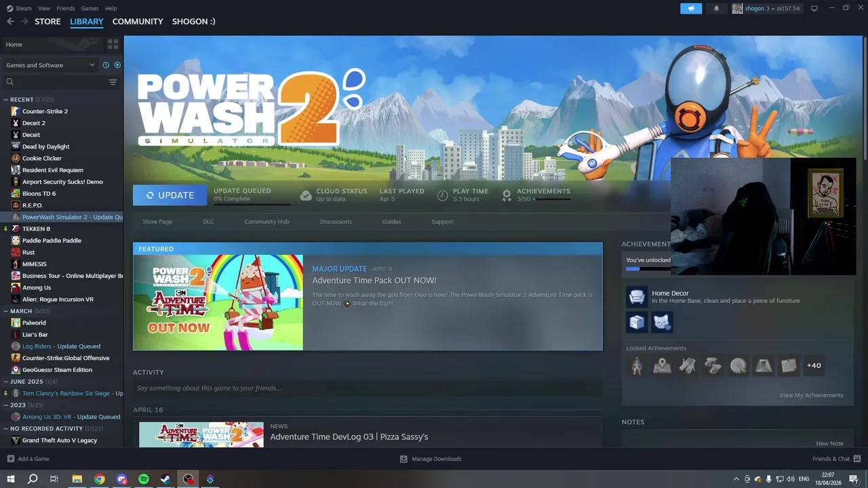The height and width of the screenshot is (488, 868).
Task: Go to the STORE tab
Action: (47, 22)
